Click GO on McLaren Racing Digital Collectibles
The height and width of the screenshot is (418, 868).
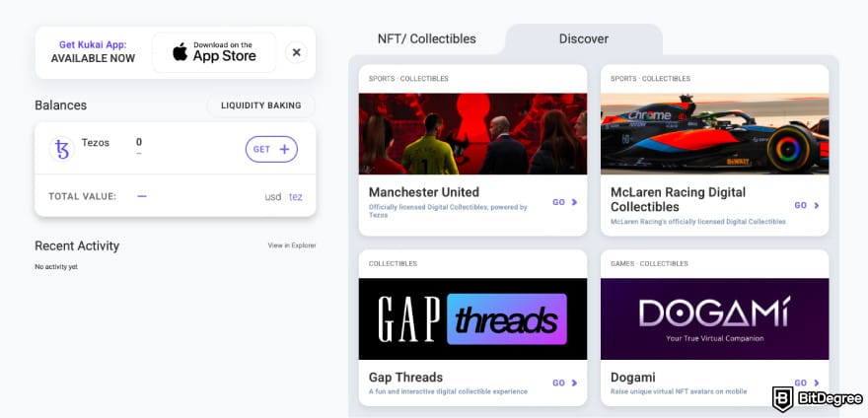pyautogui.click(x=807, y=205)
